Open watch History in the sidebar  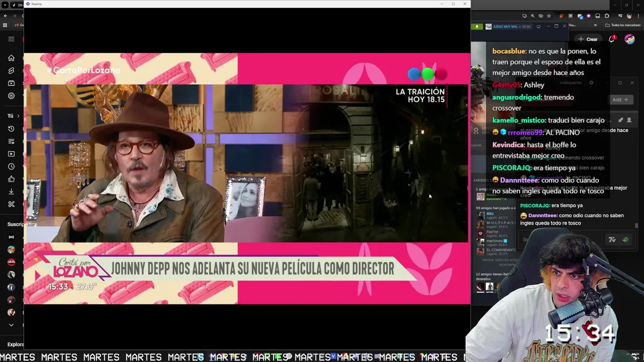coord(11,129)
